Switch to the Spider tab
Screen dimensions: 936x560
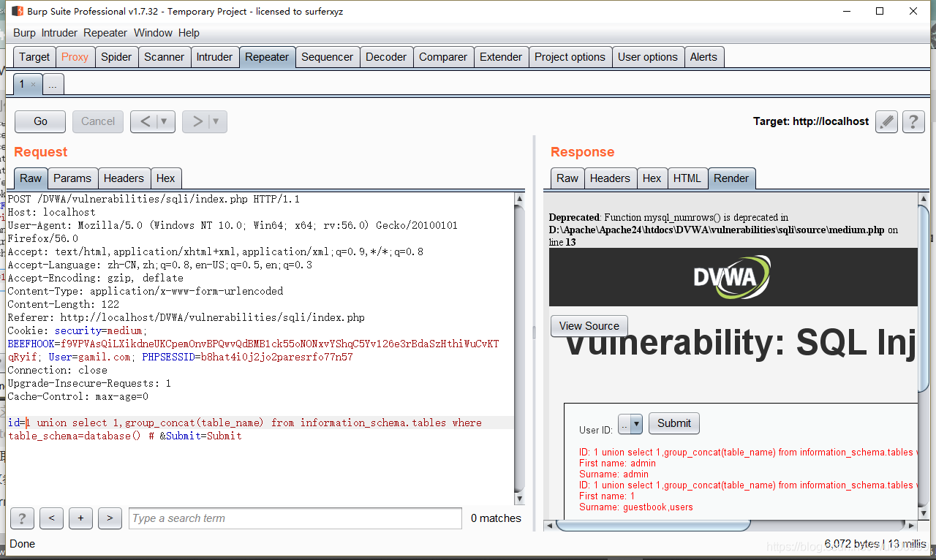pyautogui.click(x=116, y=57)
